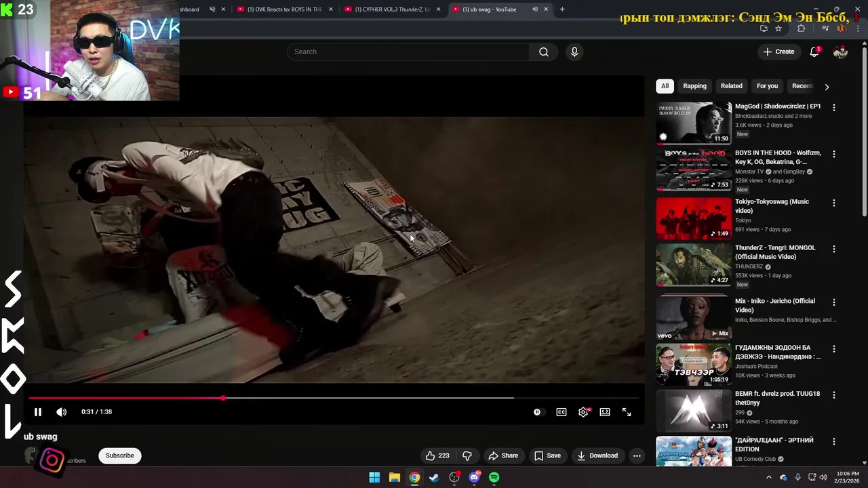Save the video to a playlist
Screen dimensions: 868x488
[547, 455]
